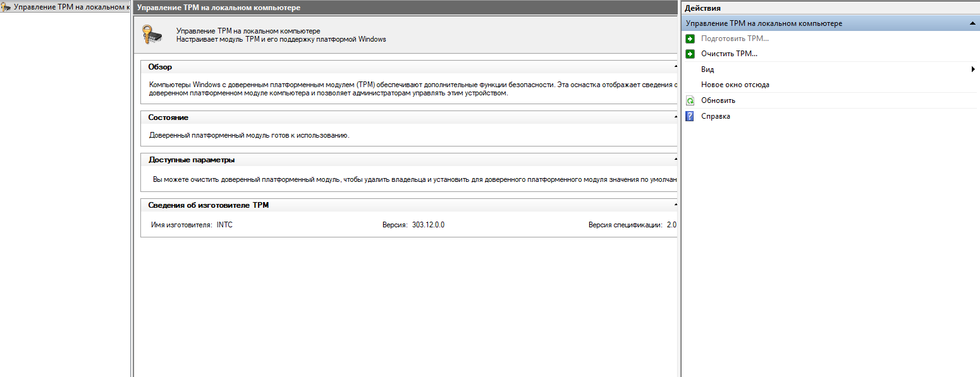This screenshot has height=377, width=980.
Task: Click the key icon in the center header
Action: click(153, 35)
